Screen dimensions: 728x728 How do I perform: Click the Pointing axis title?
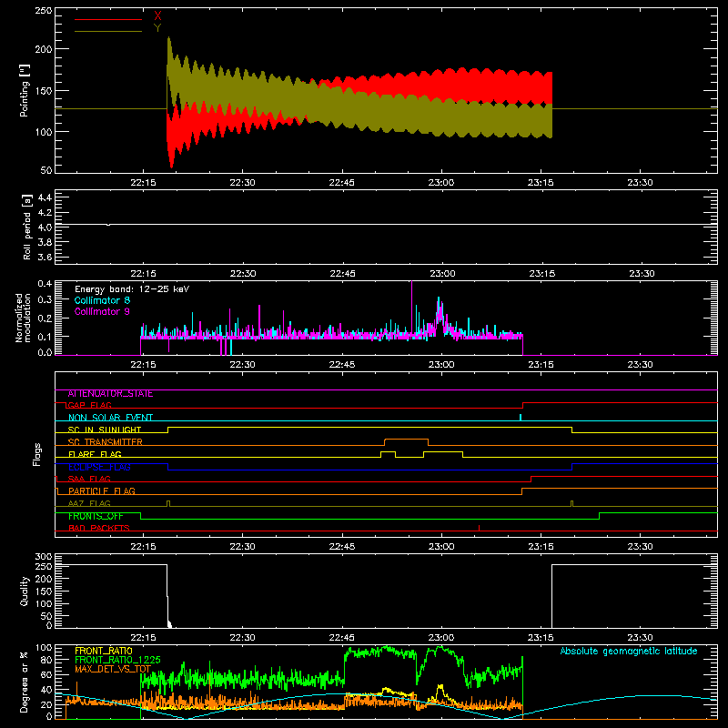click(25, 90)
